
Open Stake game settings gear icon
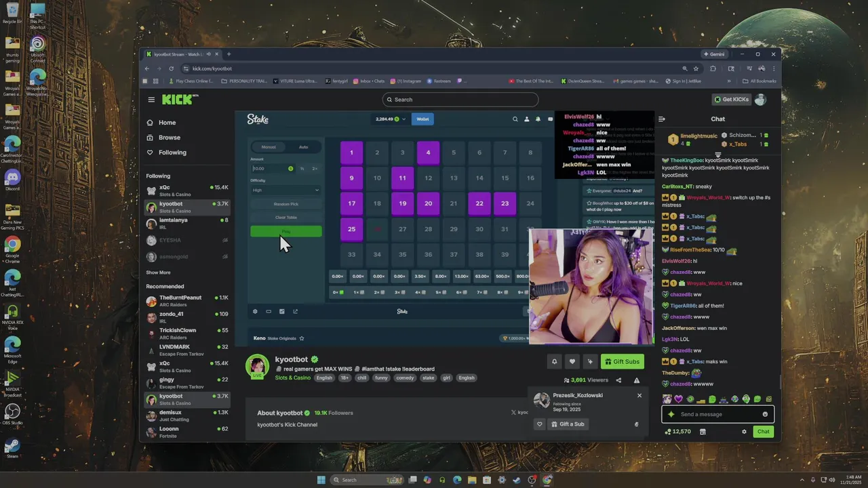[x=255, y=312]
